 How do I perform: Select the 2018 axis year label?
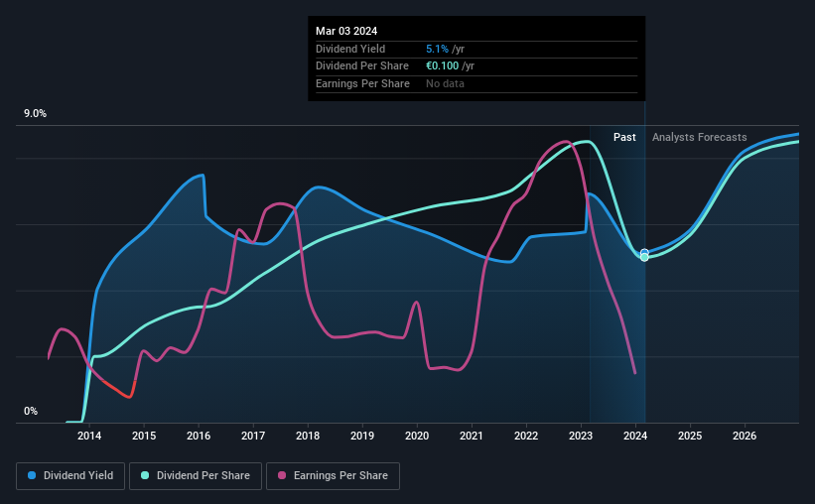(308, 436)
